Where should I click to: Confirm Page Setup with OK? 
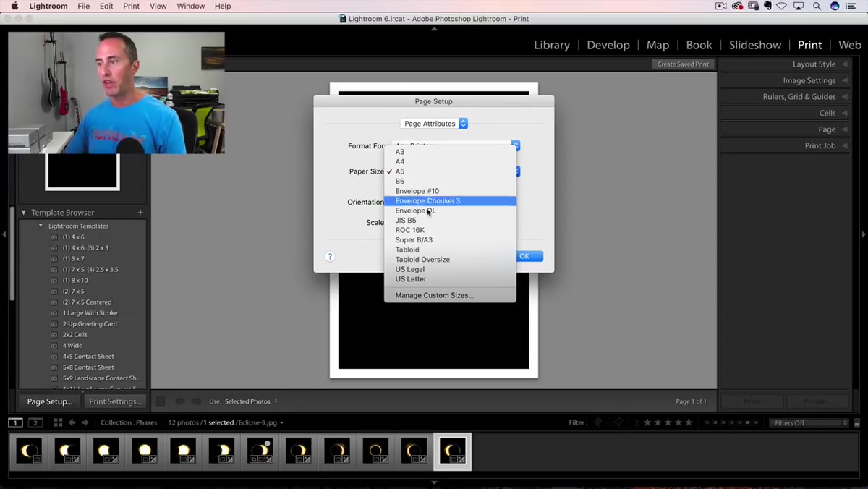tap(528, 256)
